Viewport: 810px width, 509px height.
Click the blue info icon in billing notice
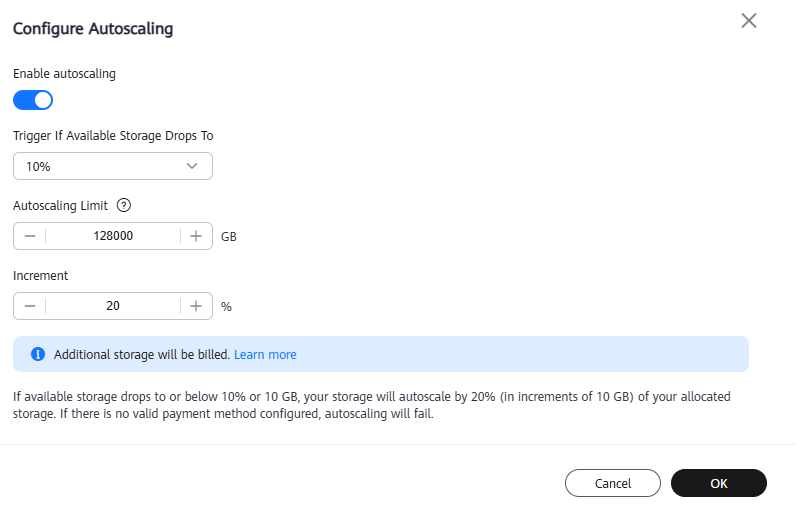coord(38,354)
